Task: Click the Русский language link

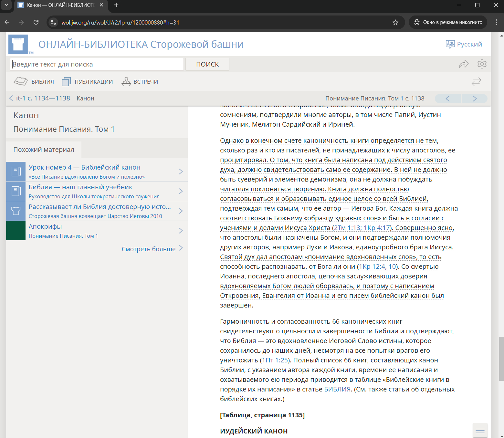Action: 469,44
